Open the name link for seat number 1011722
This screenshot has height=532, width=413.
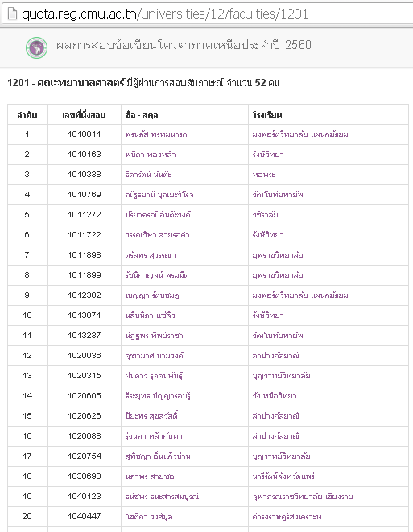pyautogui.click(x=157, y=235)
